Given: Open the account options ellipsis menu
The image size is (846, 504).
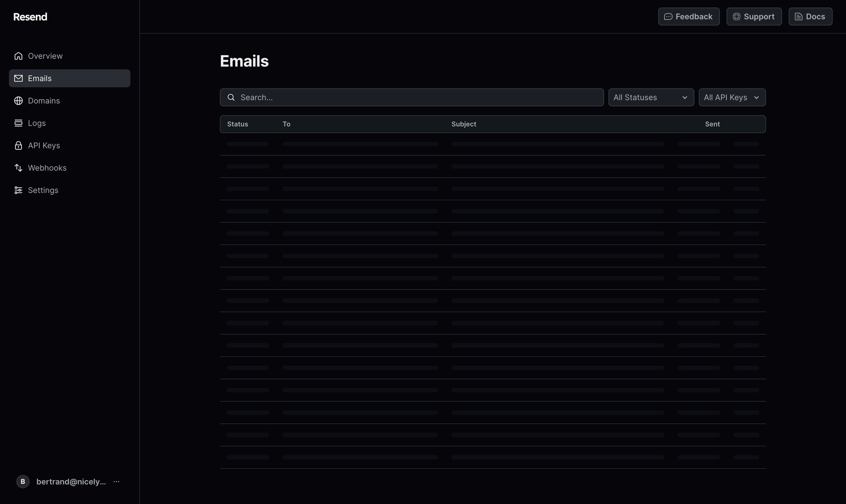Looking at the screenshot, I should tap(116, 482).
